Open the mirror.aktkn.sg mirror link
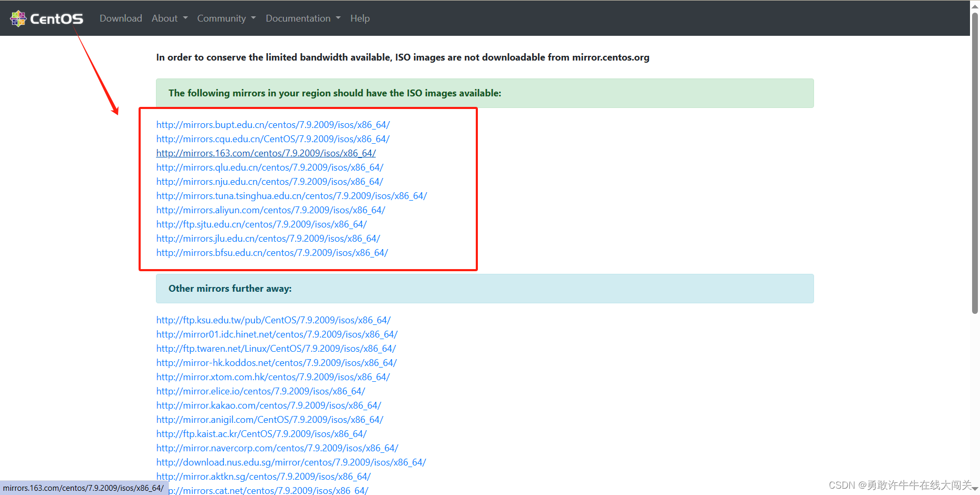980x495 pixels. tap(263, 477)
